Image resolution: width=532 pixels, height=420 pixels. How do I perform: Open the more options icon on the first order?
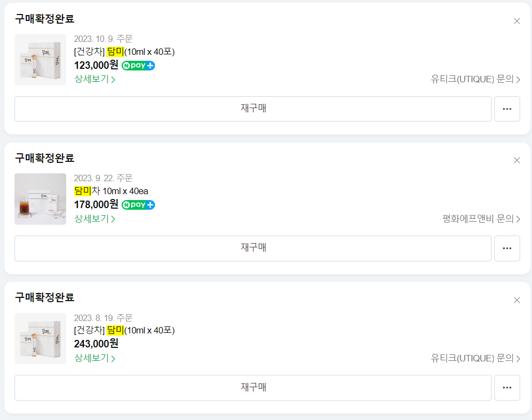507,109
